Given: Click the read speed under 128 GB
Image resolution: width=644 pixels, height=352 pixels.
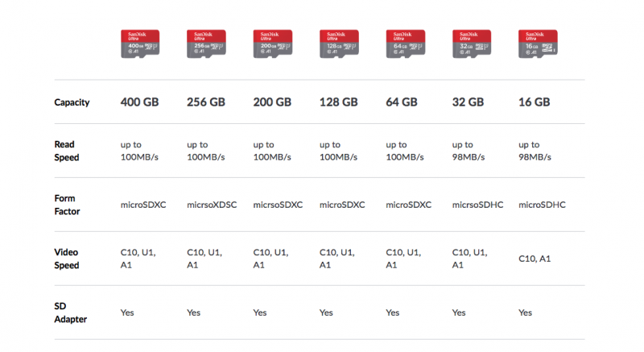Looking at the screenshot, I should [338, 151].
